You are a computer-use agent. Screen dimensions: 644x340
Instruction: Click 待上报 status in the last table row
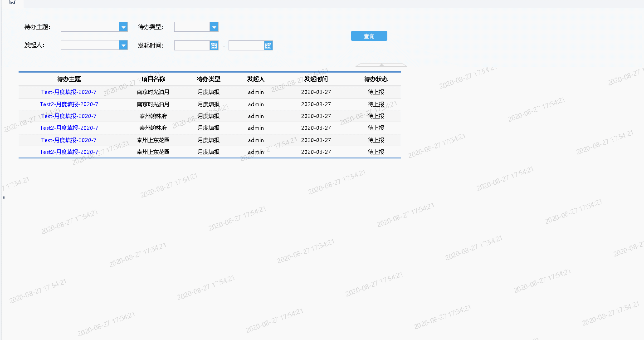click(x=376, y=152)
